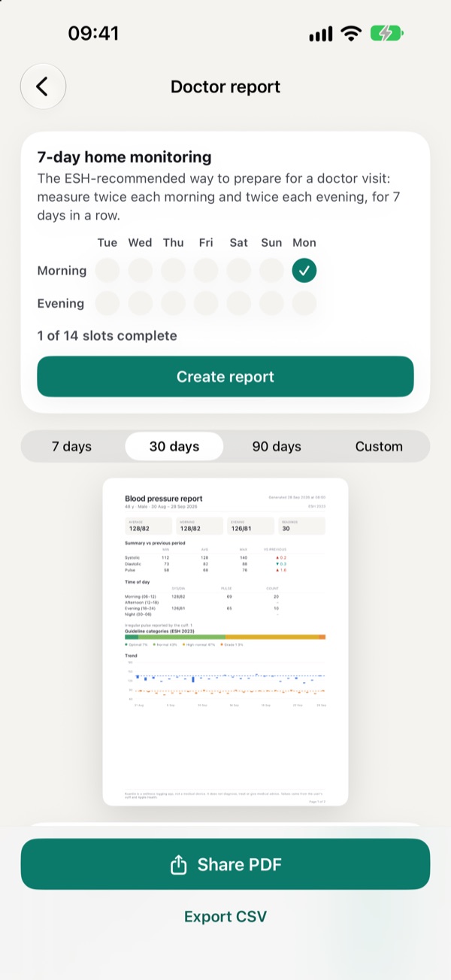Uncheck the completed Monday morning slot

tap(304, 271)
